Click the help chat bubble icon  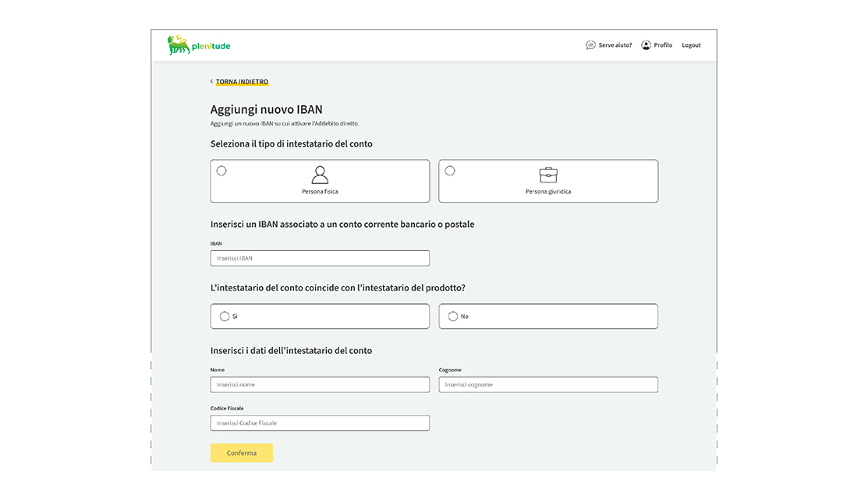pyautogui.click(x=590, y=45)
